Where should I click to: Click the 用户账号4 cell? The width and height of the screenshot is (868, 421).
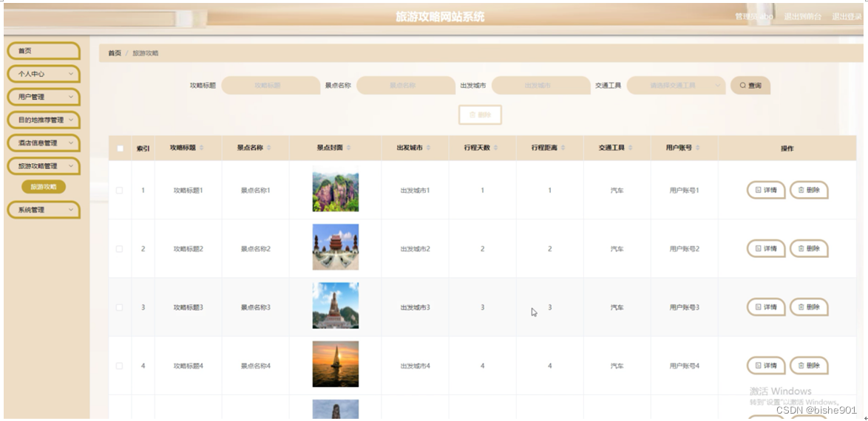click(x=684, y=366)
